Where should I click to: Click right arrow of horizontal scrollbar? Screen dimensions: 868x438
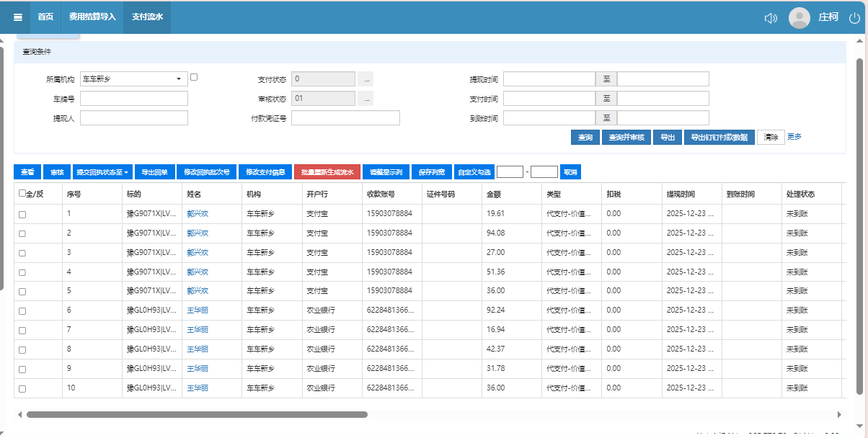tap(839, 415)
